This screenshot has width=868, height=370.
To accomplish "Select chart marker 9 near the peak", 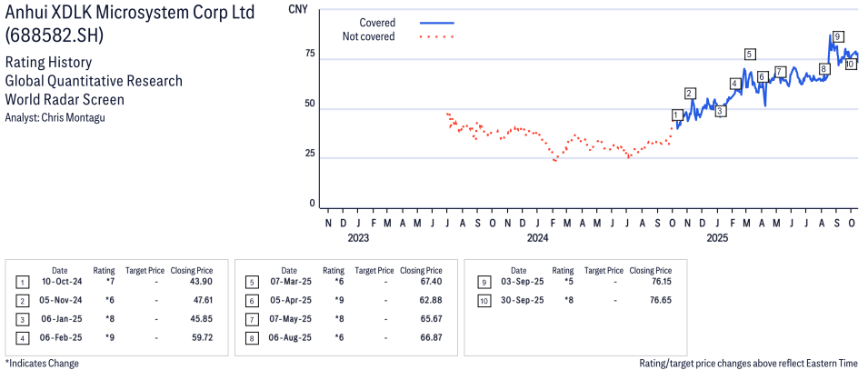I will coord(837,36).
